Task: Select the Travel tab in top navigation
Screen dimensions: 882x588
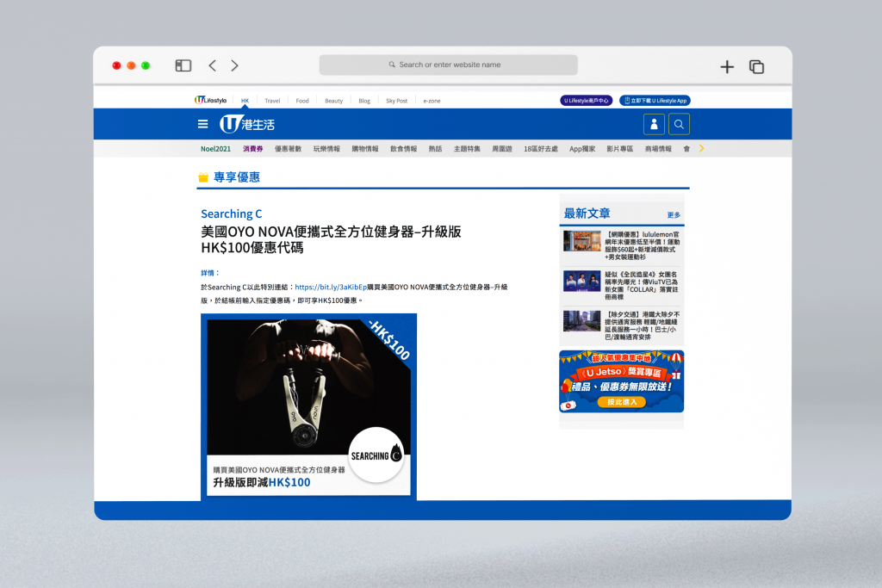Action: tap(272, 101)
